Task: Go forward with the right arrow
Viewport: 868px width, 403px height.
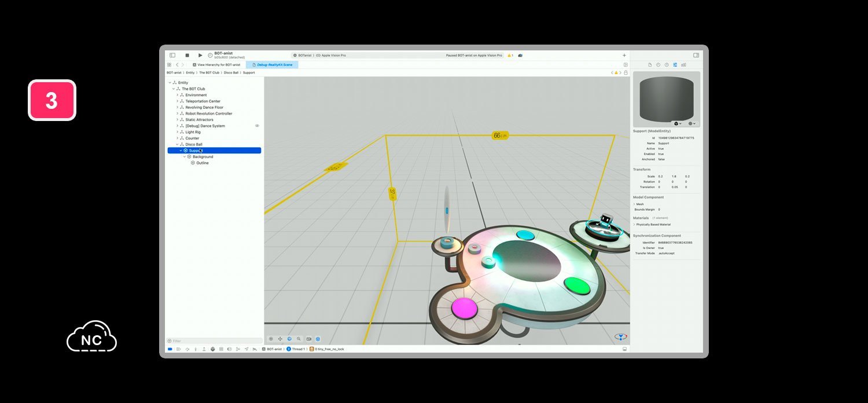Action: (183, 65)
